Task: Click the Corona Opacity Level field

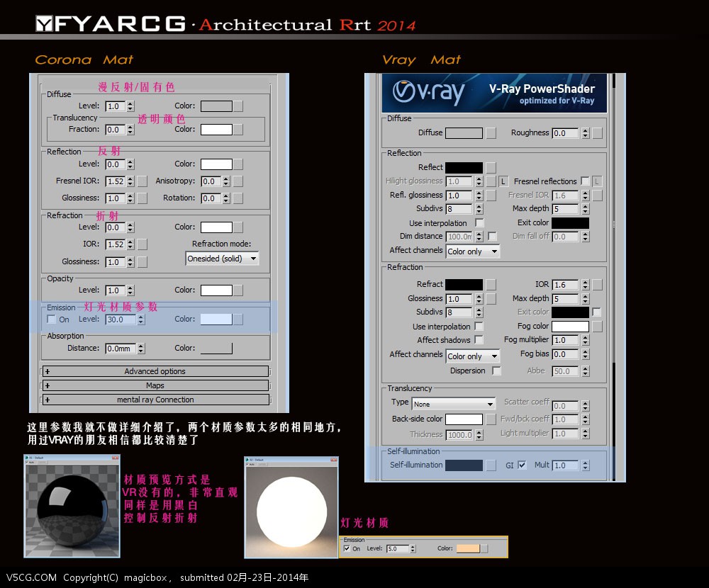Action: pyautogui.click(x=116, y=290)
